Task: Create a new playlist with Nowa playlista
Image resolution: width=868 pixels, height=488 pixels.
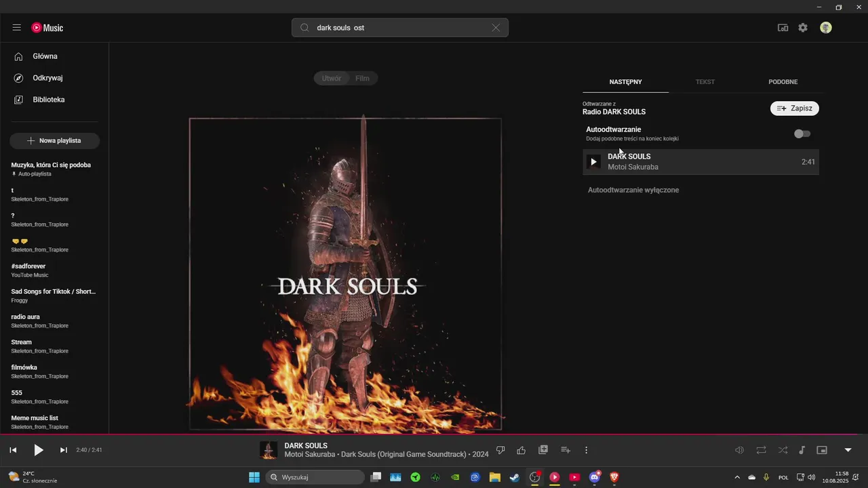Action: coord(54,140)
